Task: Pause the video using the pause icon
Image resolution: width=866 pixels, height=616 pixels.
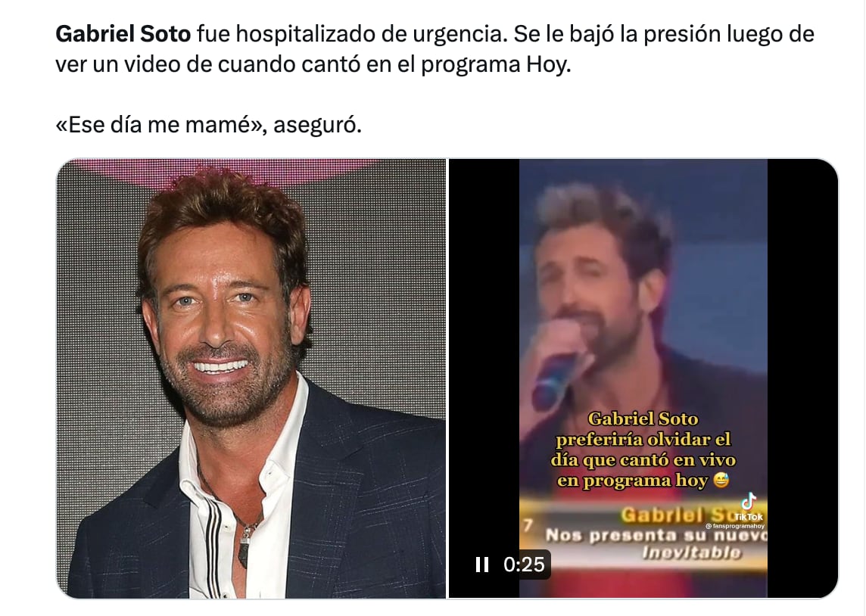Action: pyautogui.click(x=482, y=564)
